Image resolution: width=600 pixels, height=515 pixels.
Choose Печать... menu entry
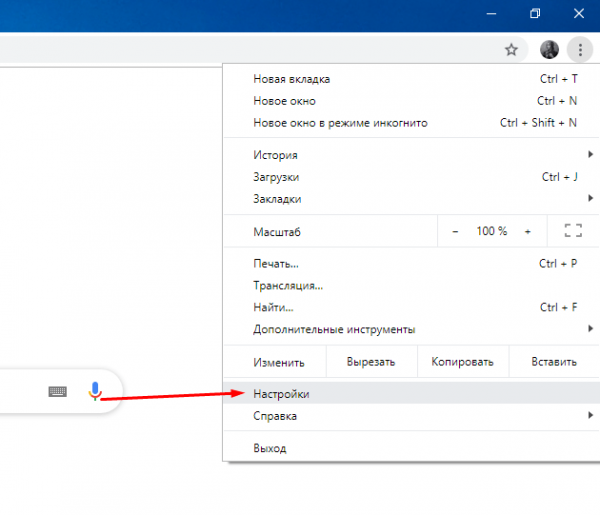coord(411,264)
